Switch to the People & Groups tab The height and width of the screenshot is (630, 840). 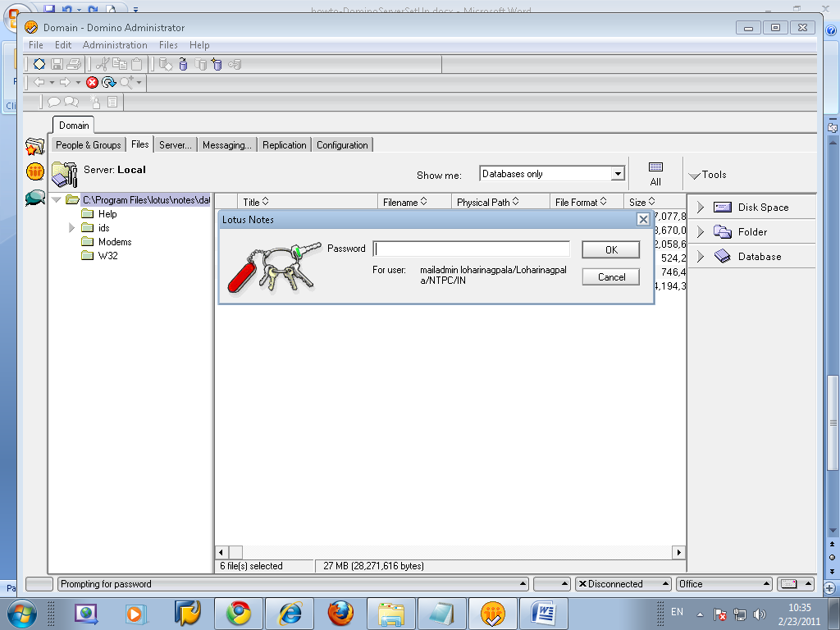coord(89,145)
